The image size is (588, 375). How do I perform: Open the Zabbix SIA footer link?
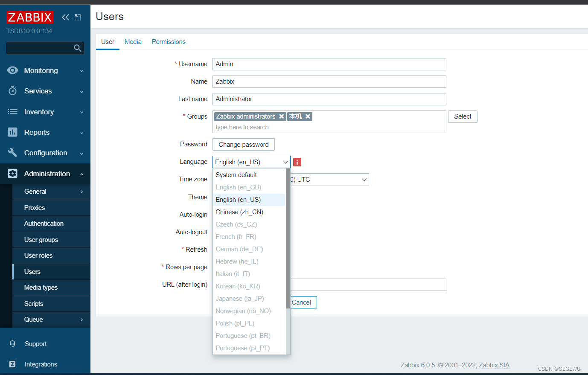[x=494, y=365]
